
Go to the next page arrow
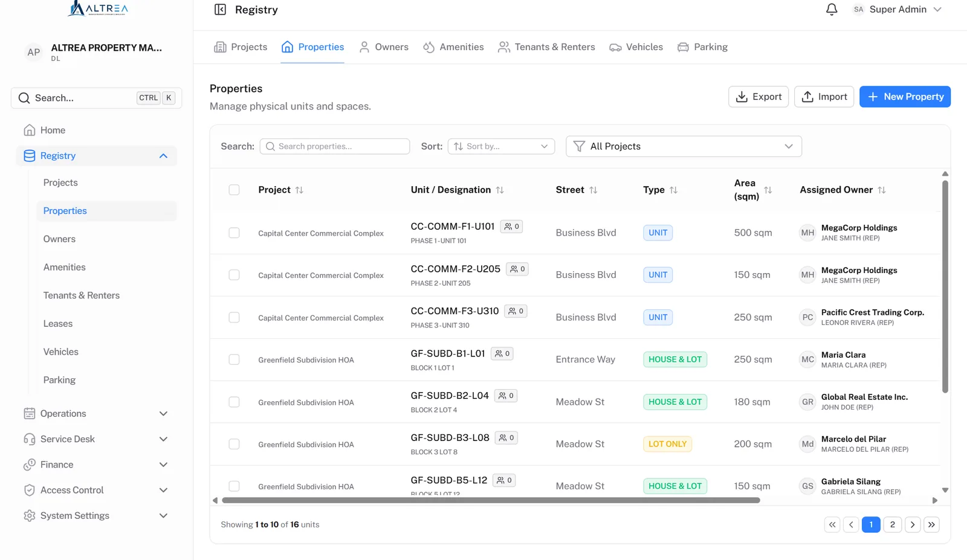tap(913, 524)
